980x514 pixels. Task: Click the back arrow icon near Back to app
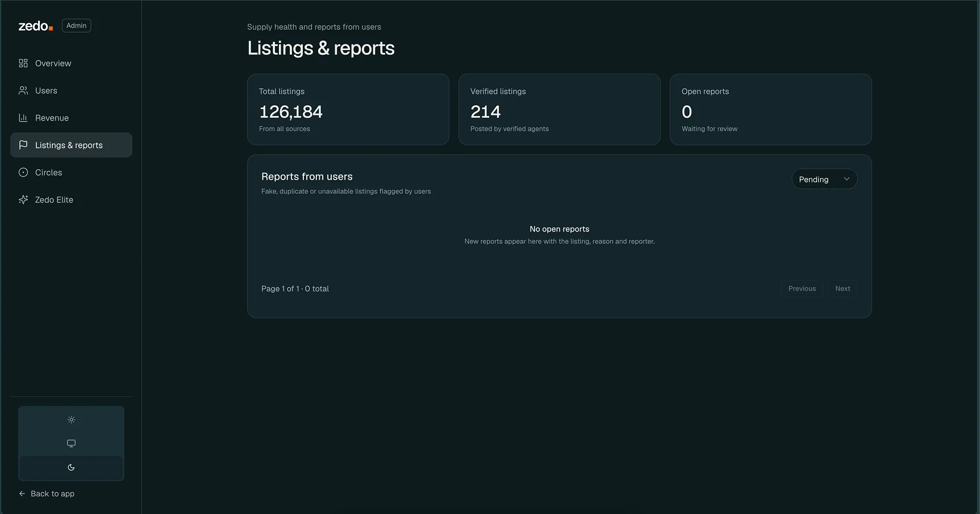(x=22, y=494)
